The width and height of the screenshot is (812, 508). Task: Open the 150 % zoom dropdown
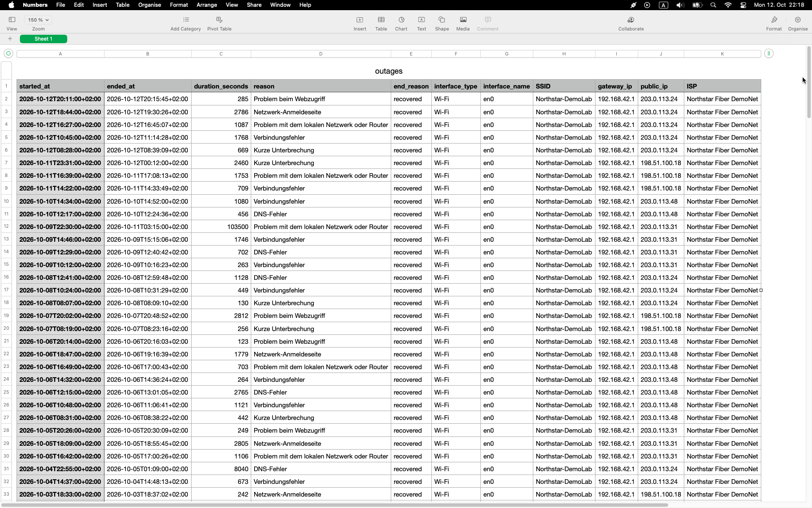coord(38,20)
